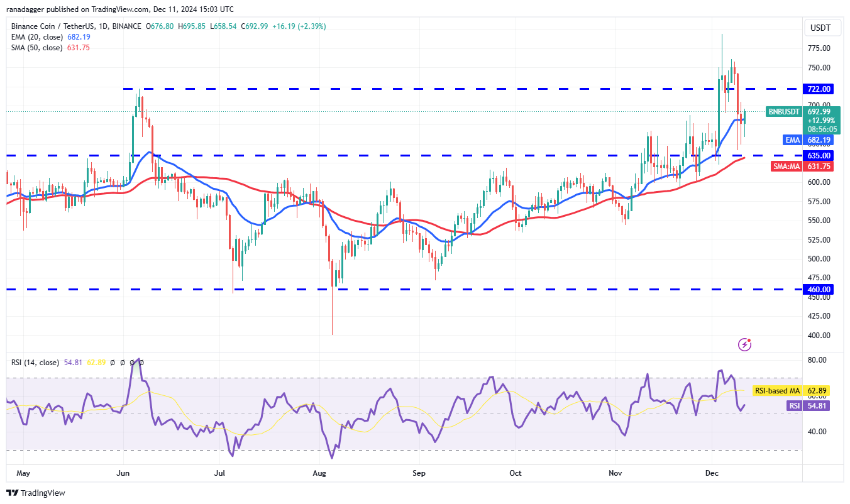
Task: Click the Jul label on time axis
Action: [220, 472]
